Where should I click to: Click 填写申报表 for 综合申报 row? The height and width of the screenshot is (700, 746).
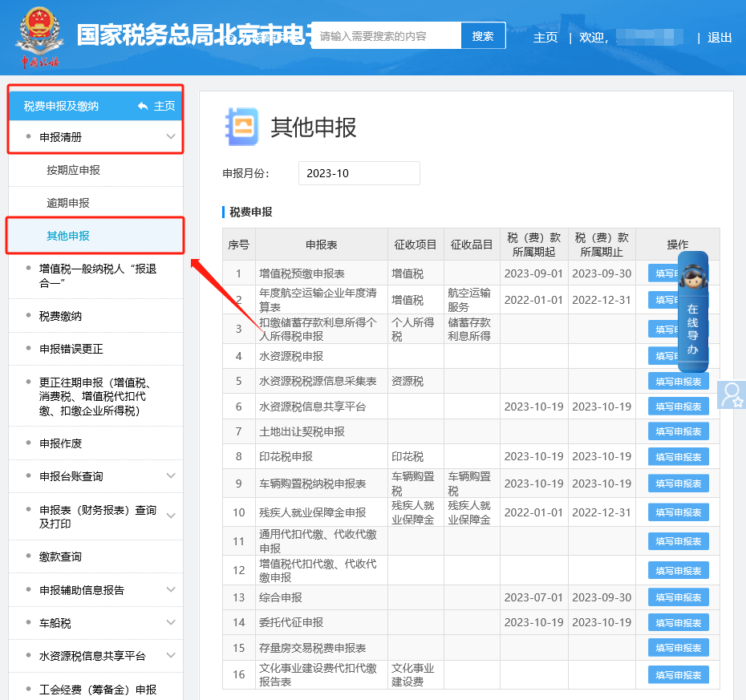pos(678,597)
